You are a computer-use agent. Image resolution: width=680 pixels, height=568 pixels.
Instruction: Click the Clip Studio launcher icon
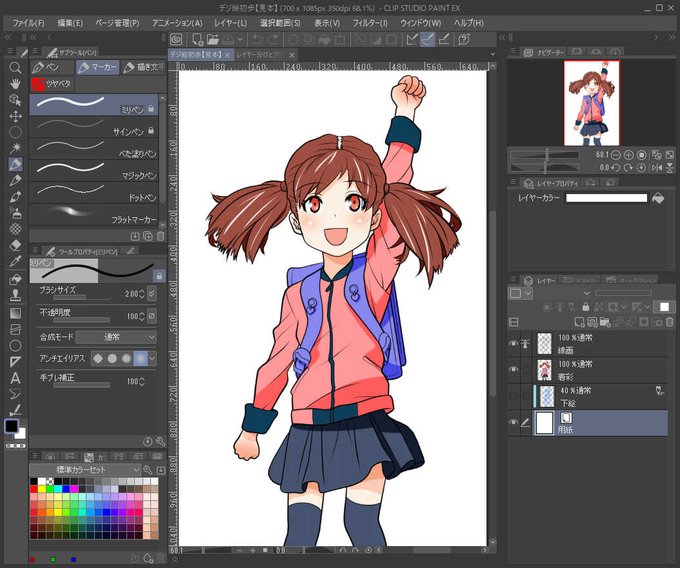pyautogui.click(x=177, y=39)
